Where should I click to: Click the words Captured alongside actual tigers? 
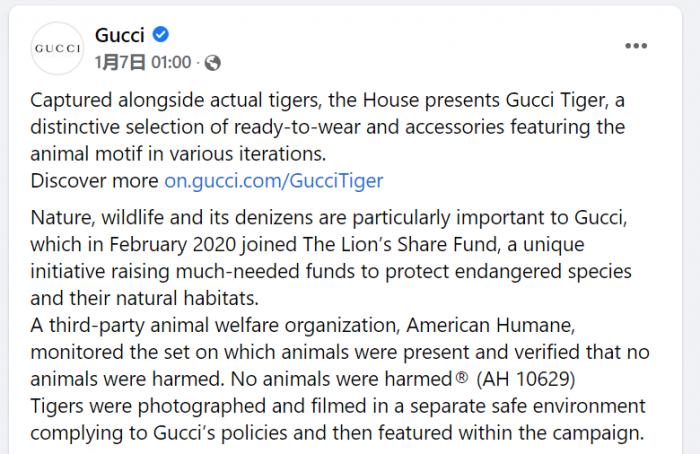click(x=175, y=100)
